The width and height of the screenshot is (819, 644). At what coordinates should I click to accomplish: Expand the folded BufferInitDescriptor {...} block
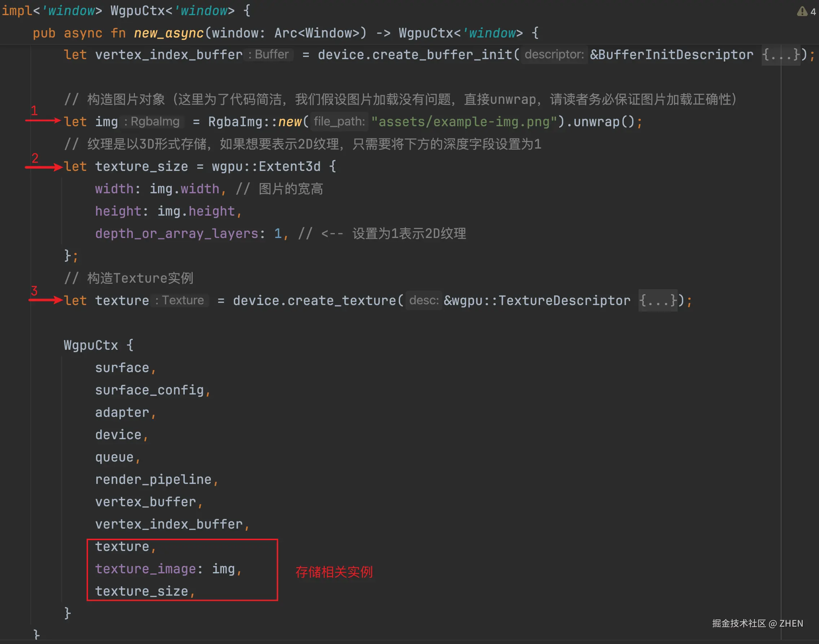(x=780, y=55)
